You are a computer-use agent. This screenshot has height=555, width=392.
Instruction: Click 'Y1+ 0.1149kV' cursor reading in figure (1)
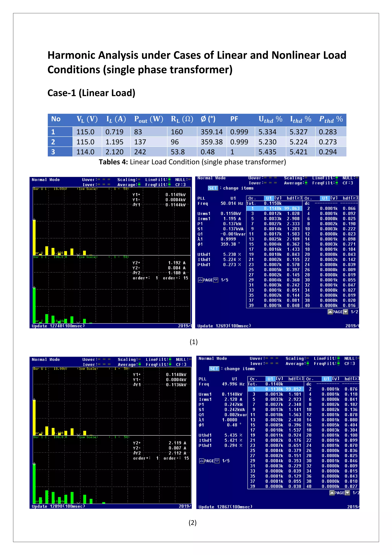click(159, 195)
